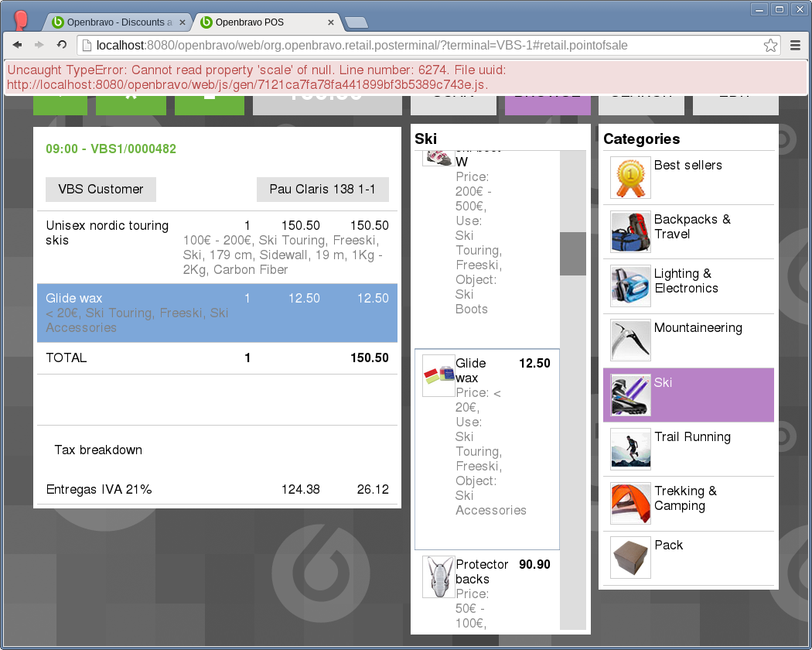
Task: Click the Entregas IVA 21% tax row
Action: coord(217,489)
